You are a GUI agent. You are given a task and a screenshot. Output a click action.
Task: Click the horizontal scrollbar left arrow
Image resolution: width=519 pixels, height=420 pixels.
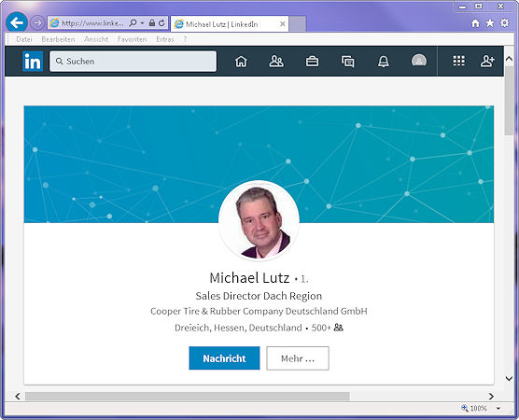pos(18,396)
